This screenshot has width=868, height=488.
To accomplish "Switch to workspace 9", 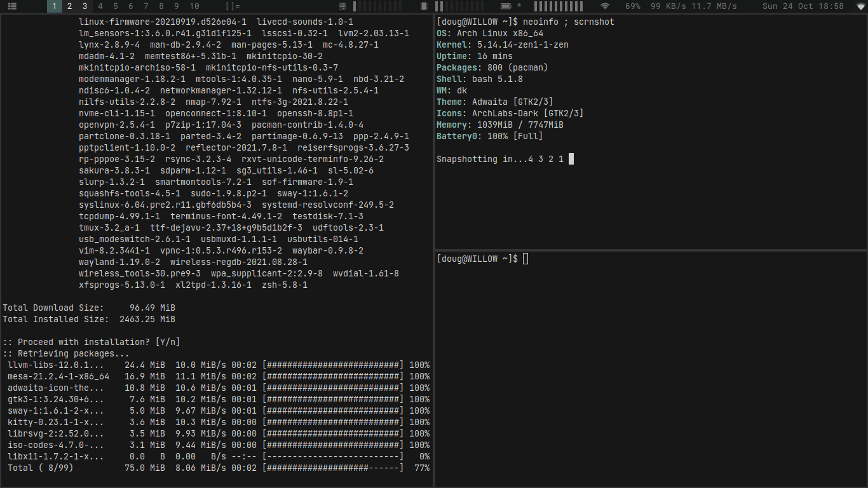I will pyautogui.click(x=177, y=6).
